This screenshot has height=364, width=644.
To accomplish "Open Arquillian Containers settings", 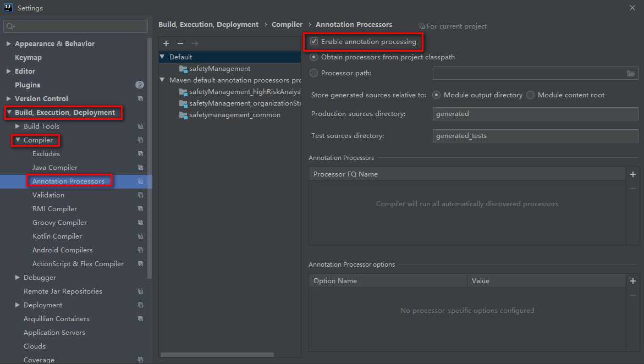I will pos(56,319).
